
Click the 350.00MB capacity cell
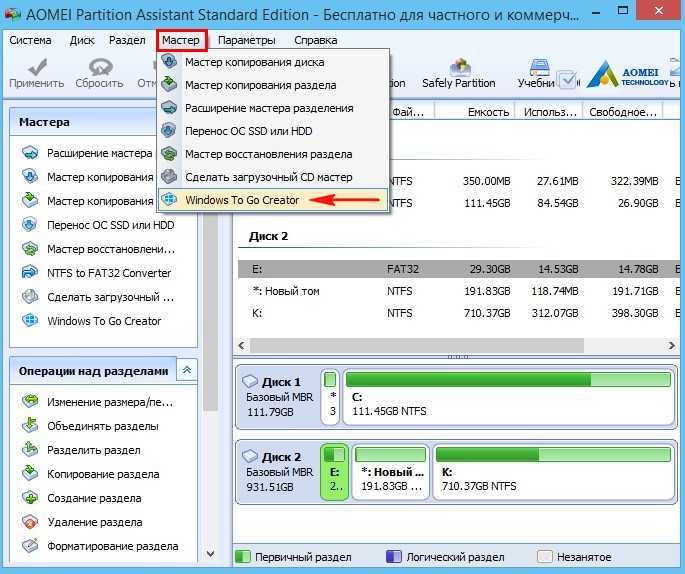coord(486,181)
